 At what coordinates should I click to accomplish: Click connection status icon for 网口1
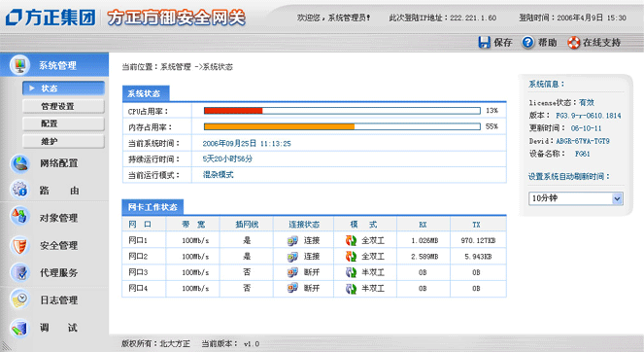coord(292,240)
